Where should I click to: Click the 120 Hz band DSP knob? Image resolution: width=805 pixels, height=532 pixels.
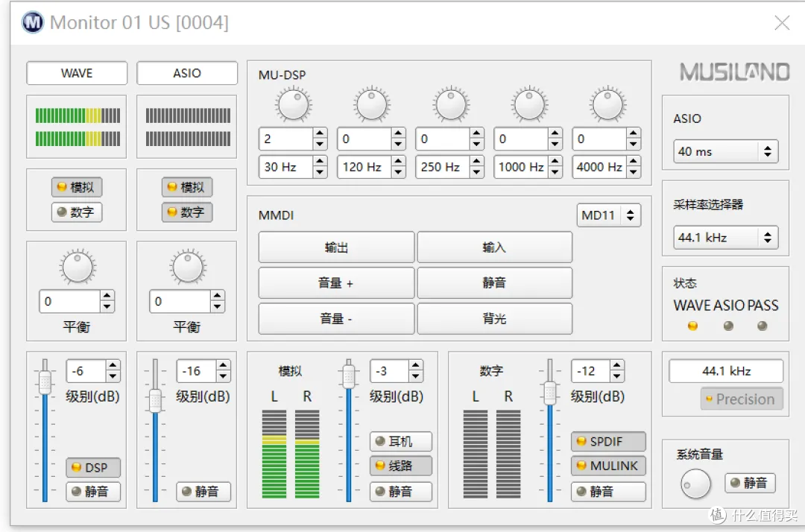click(372, 104)
